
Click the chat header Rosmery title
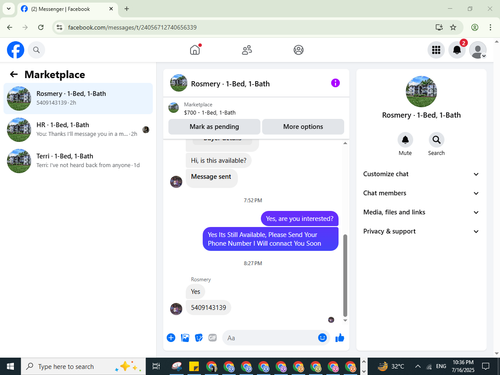click(230, 84)
